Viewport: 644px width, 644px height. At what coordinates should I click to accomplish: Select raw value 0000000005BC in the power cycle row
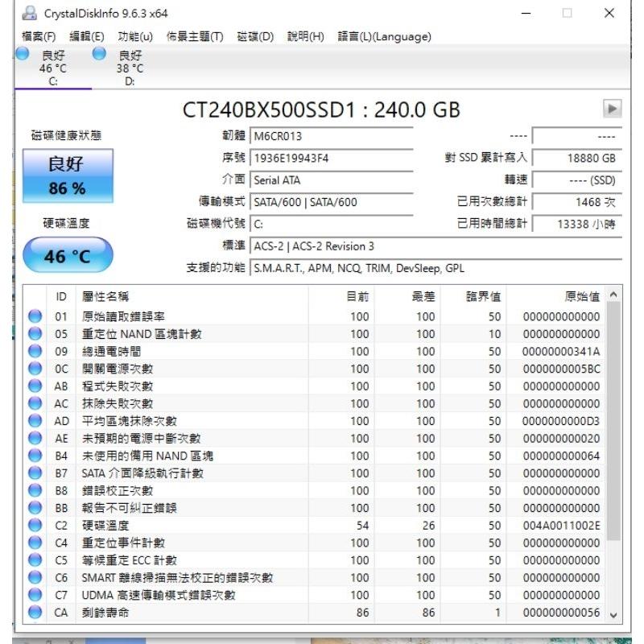pos(561,369)
